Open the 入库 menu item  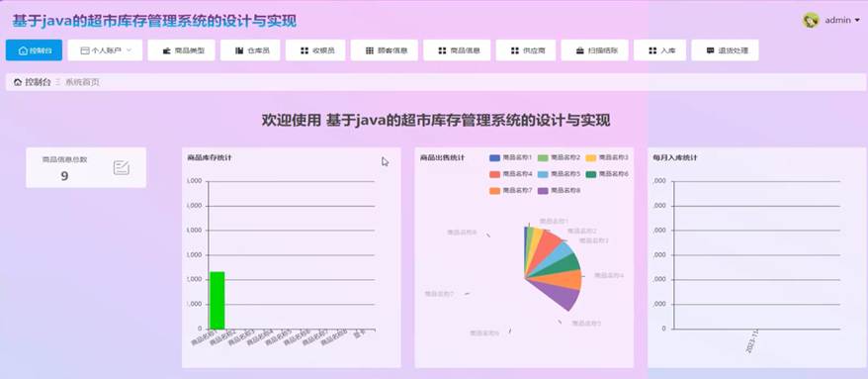[659, 50]
